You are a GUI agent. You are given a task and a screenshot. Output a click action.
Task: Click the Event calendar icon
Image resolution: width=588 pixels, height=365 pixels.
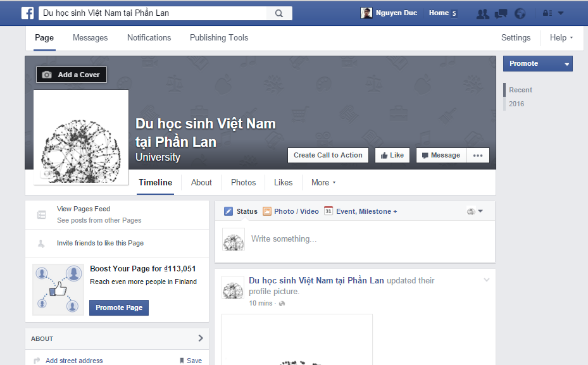[x=328, y=211]
